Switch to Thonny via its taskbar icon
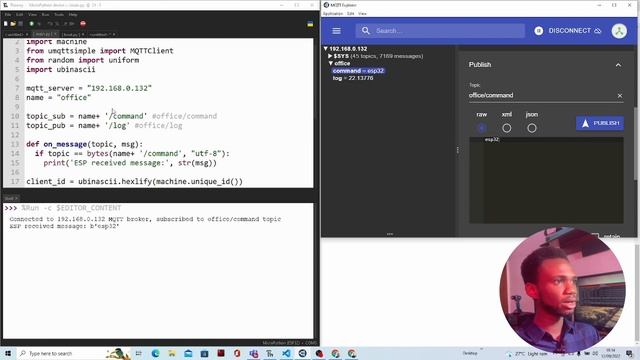The height and width of the screenshot is (360, 640). [270, 353]
